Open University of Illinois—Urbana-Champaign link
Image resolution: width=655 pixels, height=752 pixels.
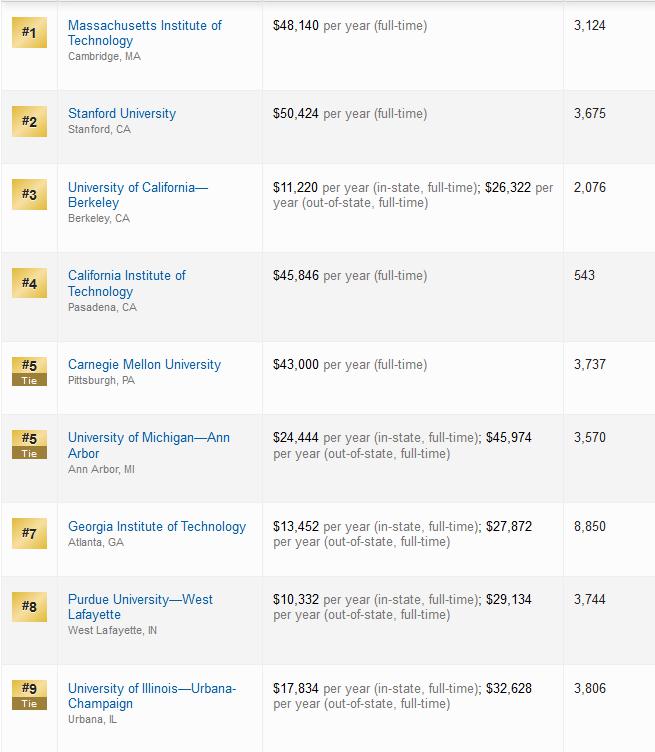[152, 695]
